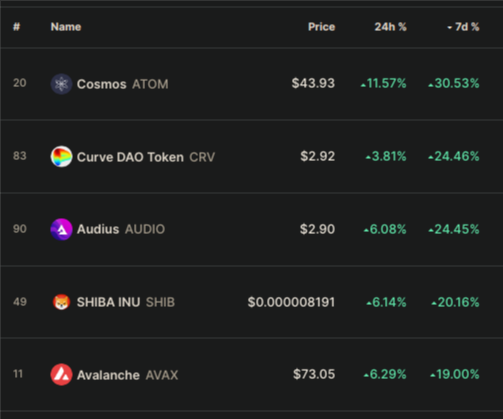Screen dimensions: 503x419
Task: Click the Audius purple logo icon
Action: click(x=61, y=229)
